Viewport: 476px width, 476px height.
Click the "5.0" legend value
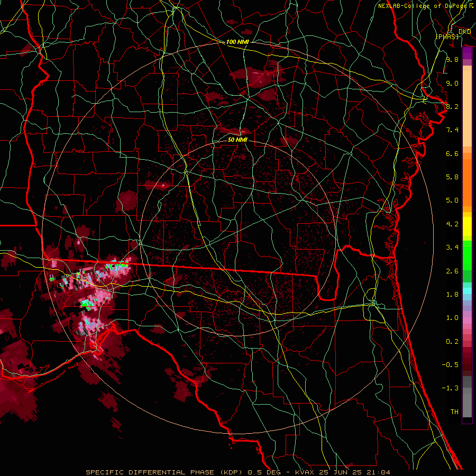[452, 200]
